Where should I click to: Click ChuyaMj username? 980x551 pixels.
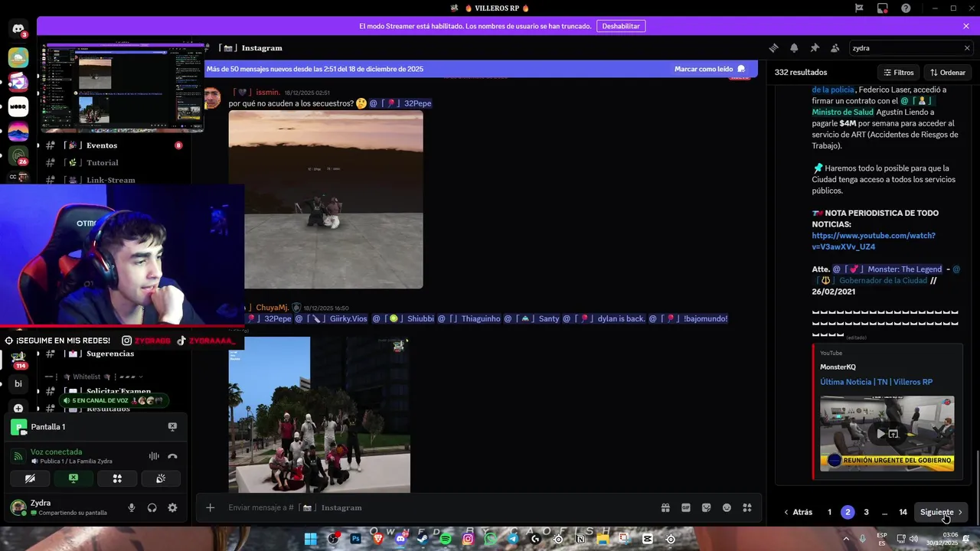tap(272, 308)
